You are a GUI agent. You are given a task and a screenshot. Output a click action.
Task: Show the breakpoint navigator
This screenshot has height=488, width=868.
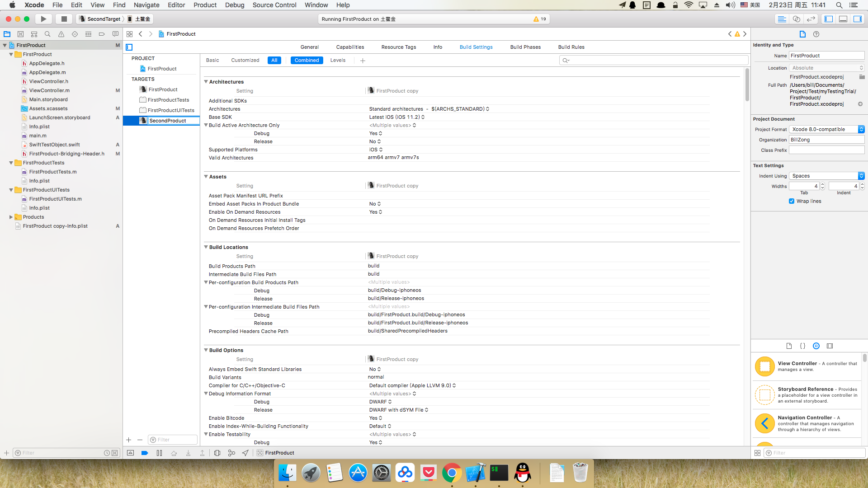coord(102,34)
